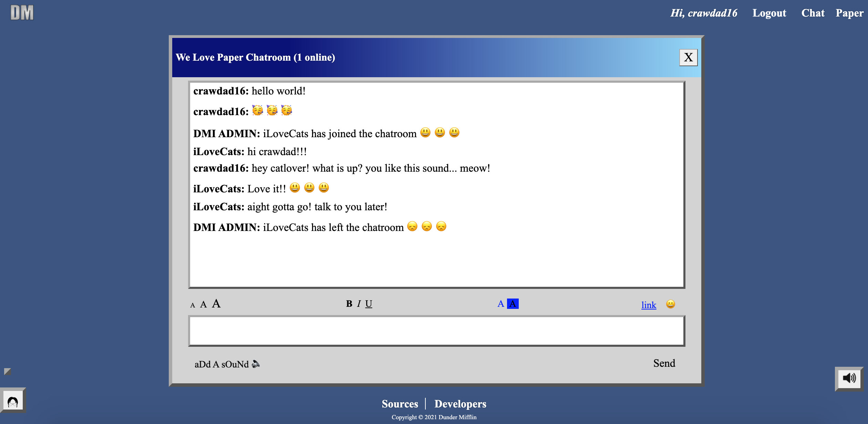This screenshot has width=868, height=424.
Task: Click the underline formatting button
Action: [369, 303]
